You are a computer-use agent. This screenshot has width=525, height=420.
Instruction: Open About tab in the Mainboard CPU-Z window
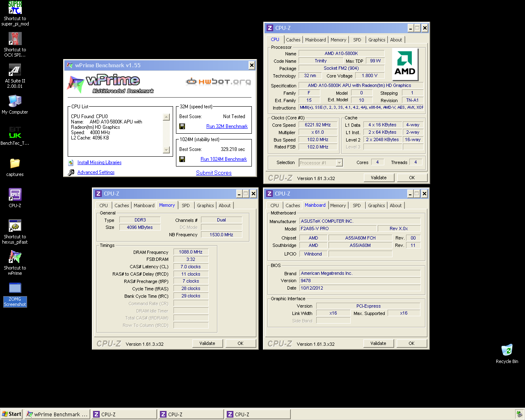396,205
